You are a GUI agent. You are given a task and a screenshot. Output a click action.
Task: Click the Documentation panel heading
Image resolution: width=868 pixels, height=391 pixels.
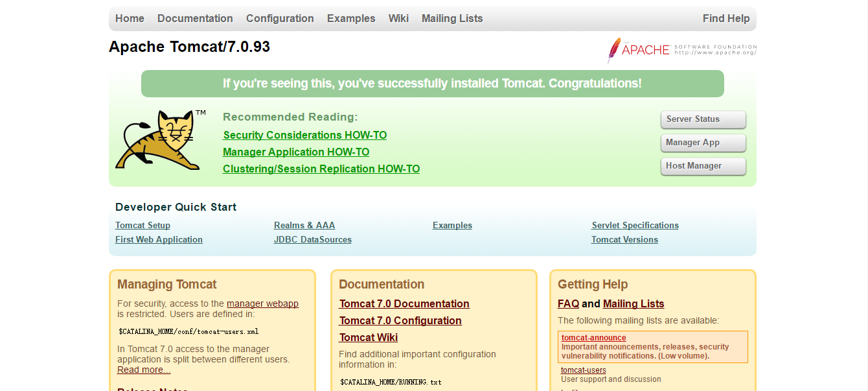pos(382,284)
